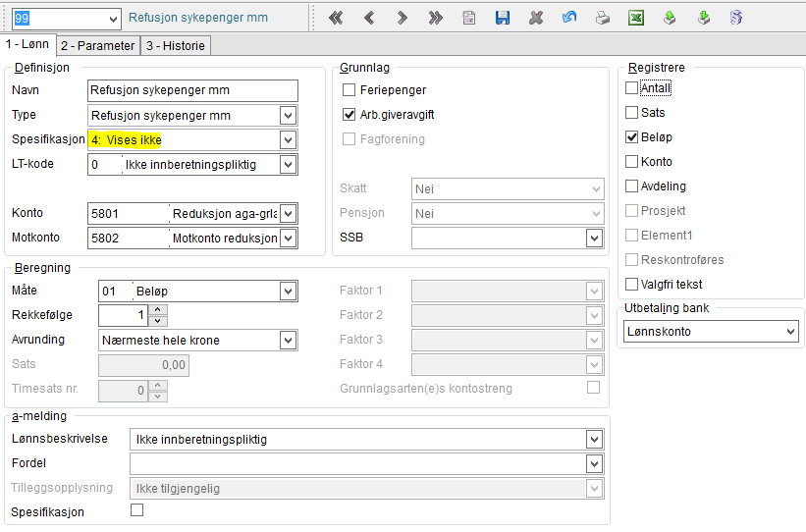Enable Sats checkbox in Registrere

(x=632, y=113)
